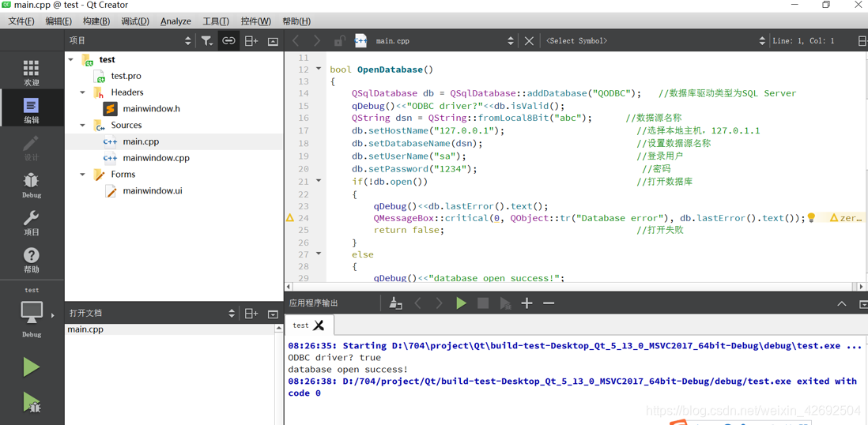Viewport: 868px width, 425px height.
Task: Open the 工具(T) menu
Action: [216, 21]
